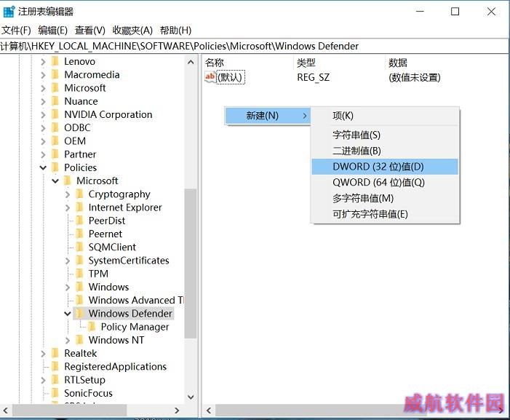510x420 pixels.
Task: Click the ODBC folder icon
Action: click(x=55, y=127)
